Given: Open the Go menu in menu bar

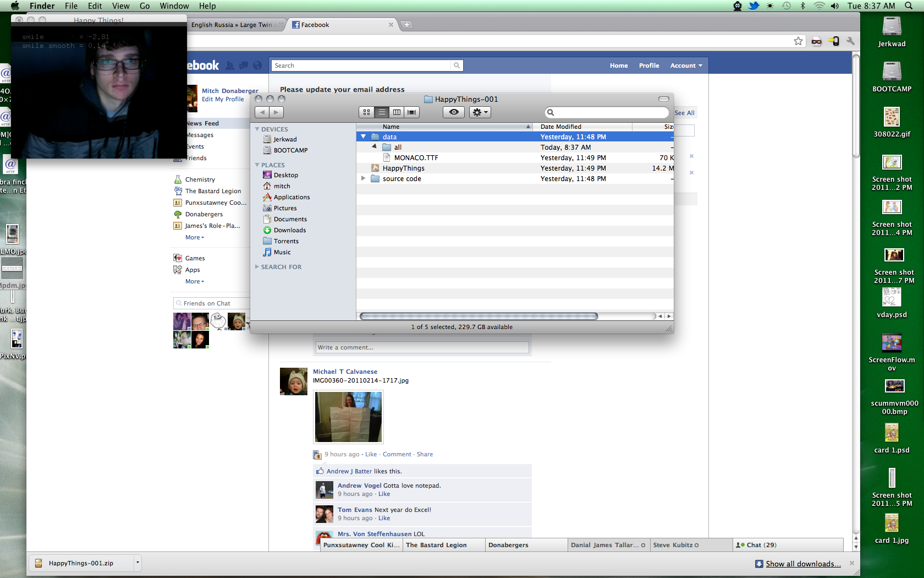Looking at the screenshot, I should (145, 6).
